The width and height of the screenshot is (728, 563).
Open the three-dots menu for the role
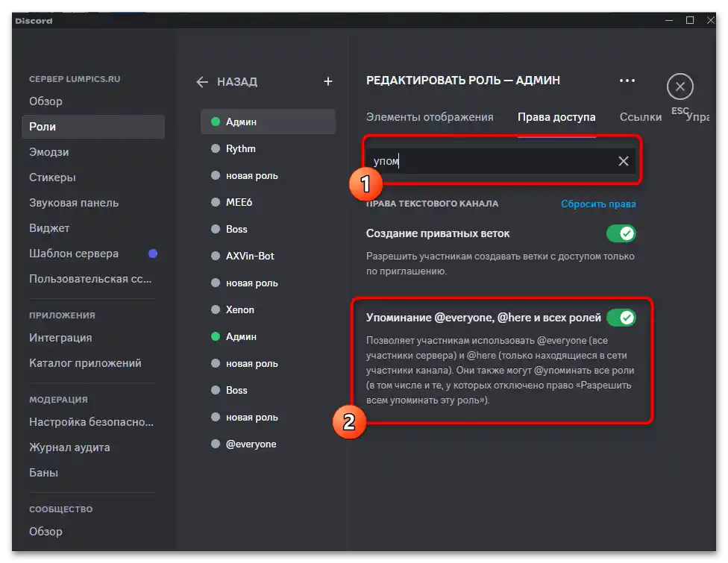coord(627,81)
